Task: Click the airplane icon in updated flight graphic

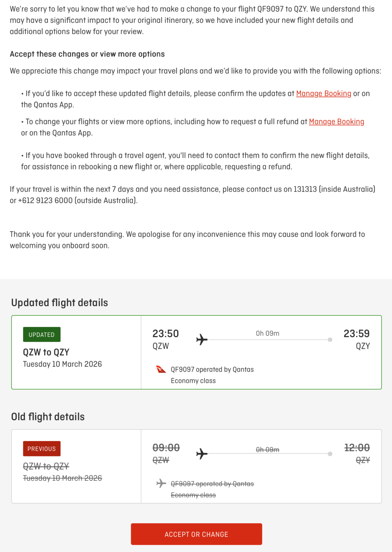Action: pyautogui.click(x=202, y=339)
